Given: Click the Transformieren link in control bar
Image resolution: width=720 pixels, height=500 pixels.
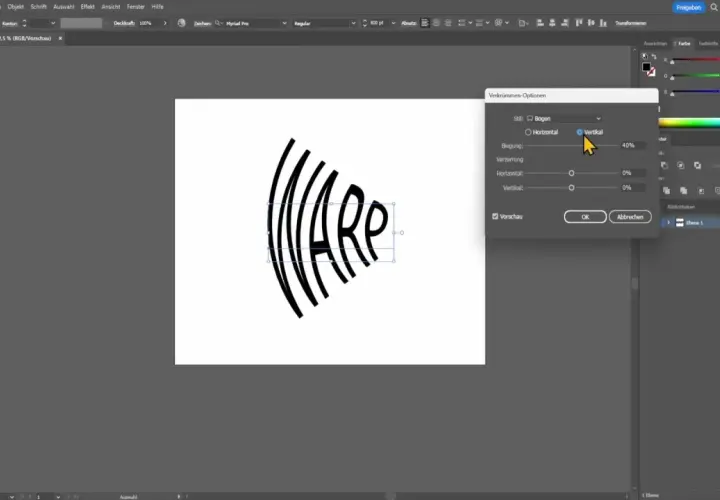Looking at the screenshot, I should [x=630, y=23].
